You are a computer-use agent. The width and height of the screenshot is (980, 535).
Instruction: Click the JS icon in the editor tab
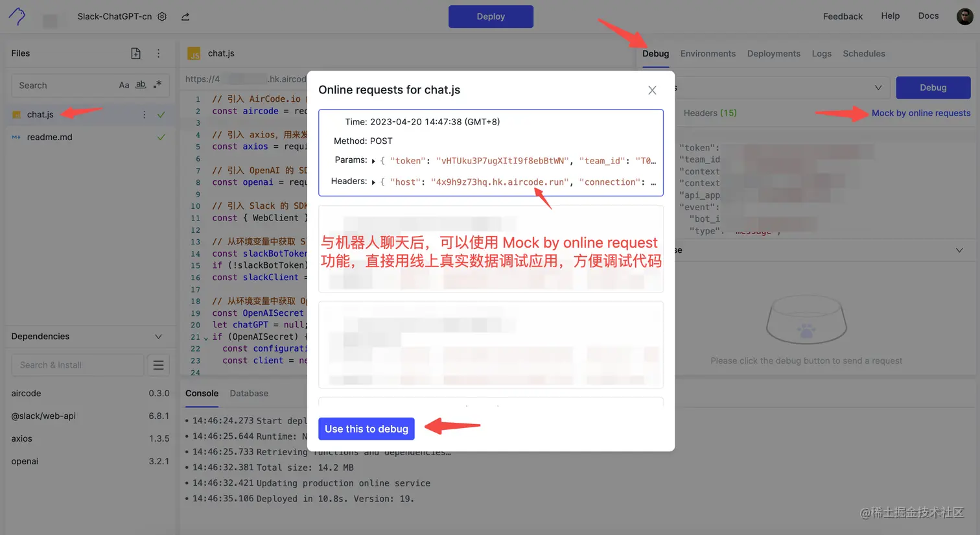[194, 54]
